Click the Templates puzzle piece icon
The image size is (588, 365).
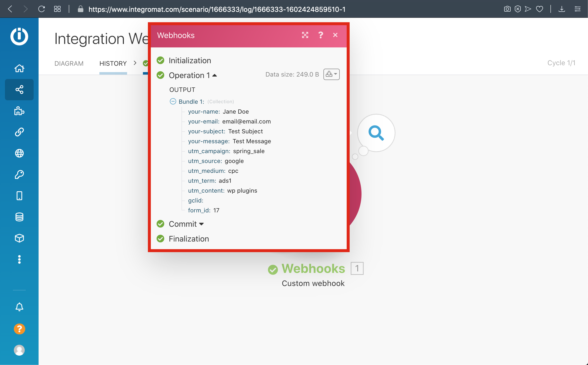(x=19, y=111)
